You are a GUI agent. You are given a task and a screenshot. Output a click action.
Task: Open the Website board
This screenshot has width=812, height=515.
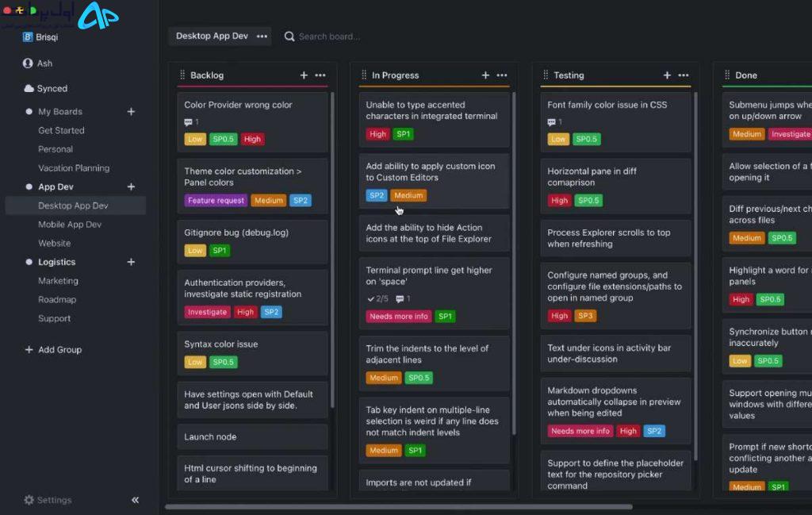(55, 243)
